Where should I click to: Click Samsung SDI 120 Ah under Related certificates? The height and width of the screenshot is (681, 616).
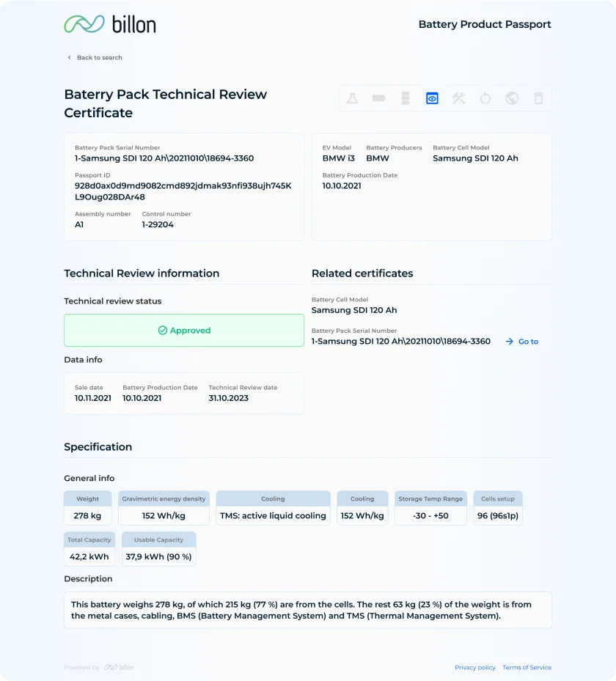[354, 310]
